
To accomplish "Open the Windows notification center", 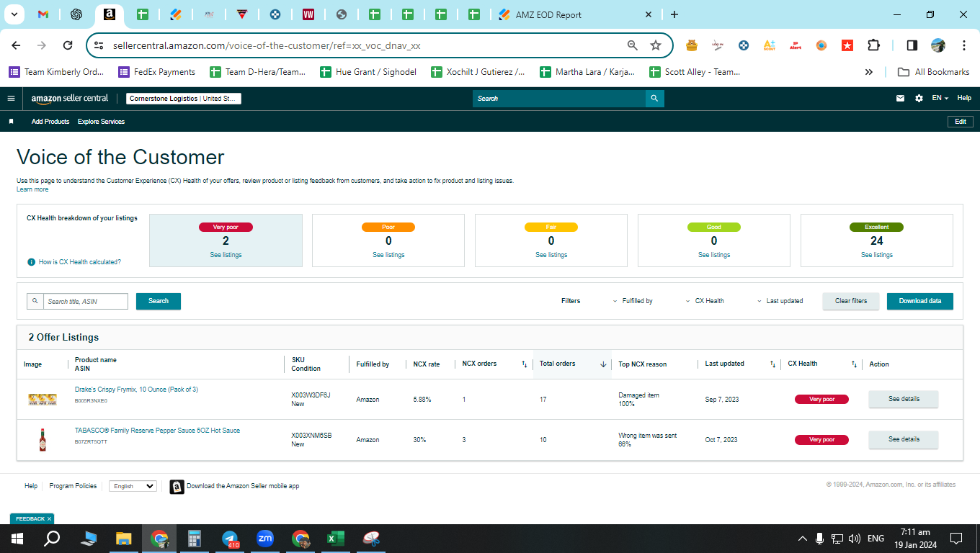I will click(x=956, y=539).
